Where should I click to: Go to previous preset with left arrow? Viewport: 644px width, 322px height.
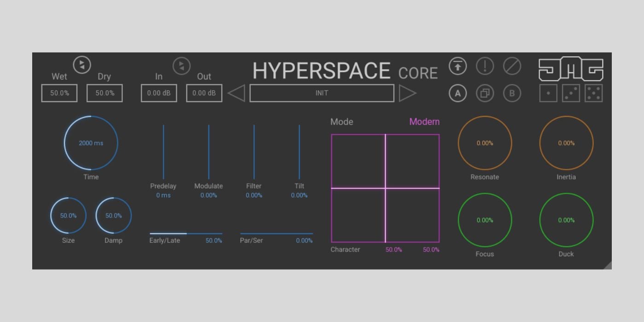[236, 93]
